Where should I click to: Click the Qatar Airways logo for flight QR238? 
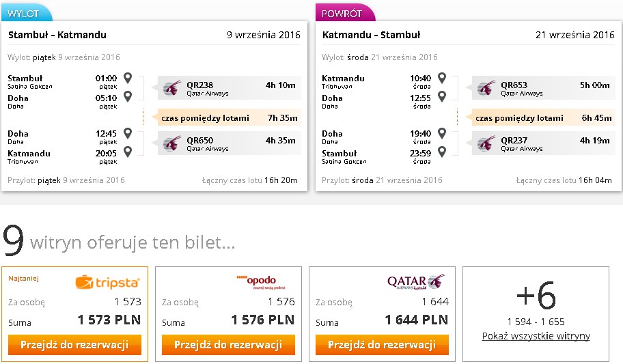point(171,88)
